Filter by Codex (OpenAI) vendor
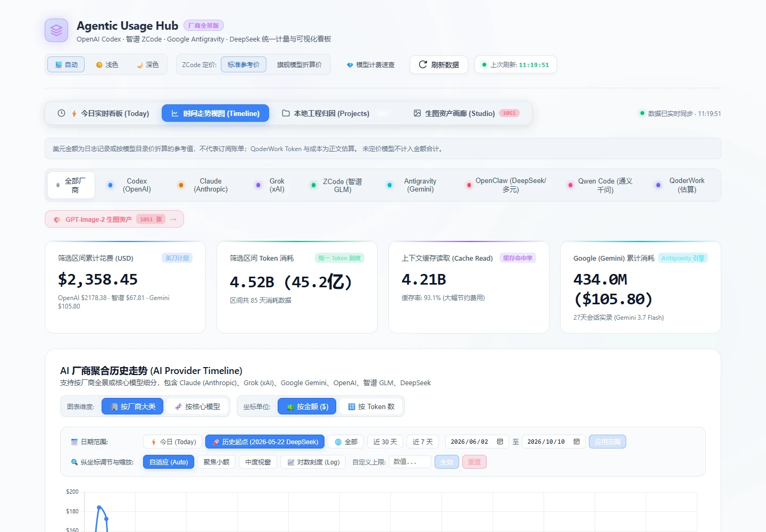Screen dimensions: 766x532 pos(131,185)
